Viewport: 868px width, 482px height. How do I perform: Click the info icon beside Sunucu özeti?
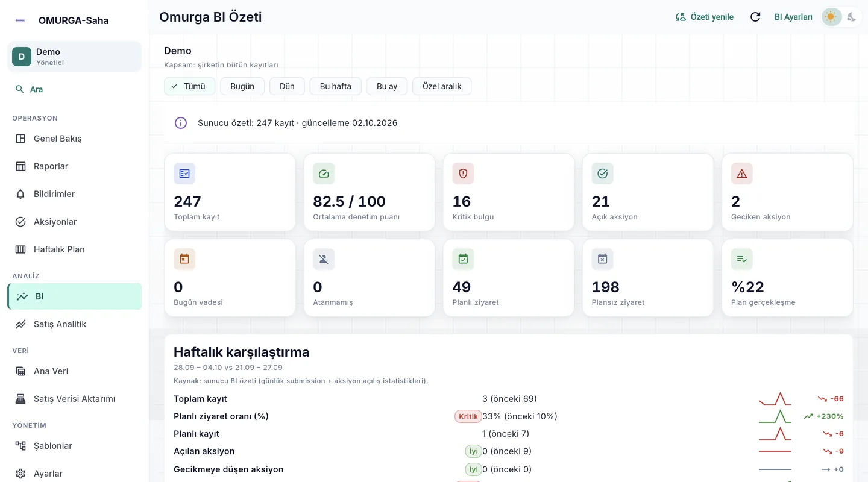coord(180,123)
